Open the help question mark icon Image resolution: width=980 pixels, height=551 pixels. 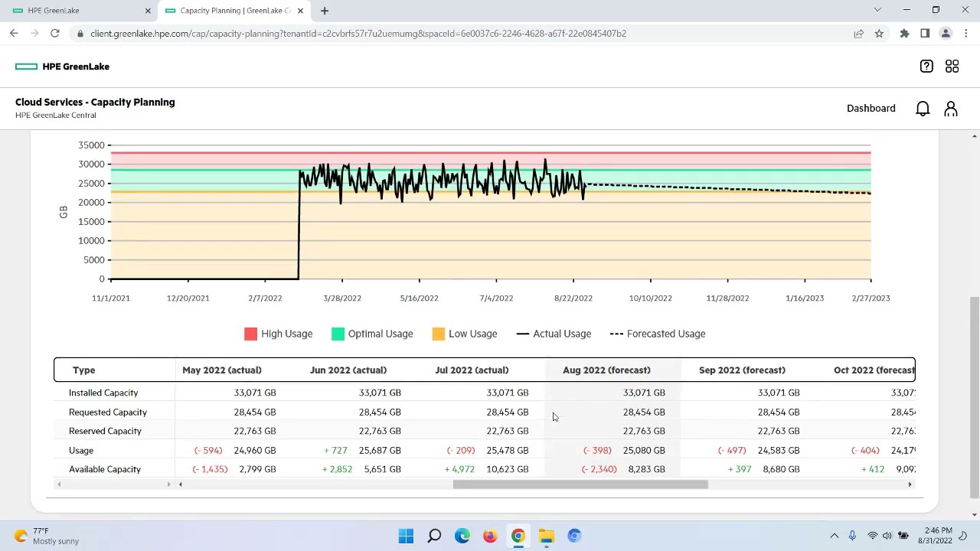pyautogui.click(x=926, y=67)
